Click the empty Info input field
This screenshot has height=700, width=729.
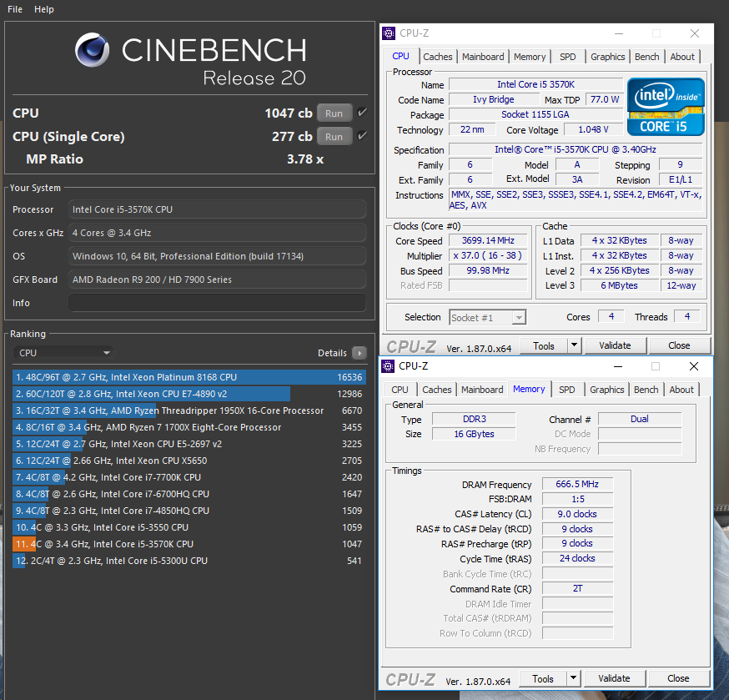tap(217, 303)
